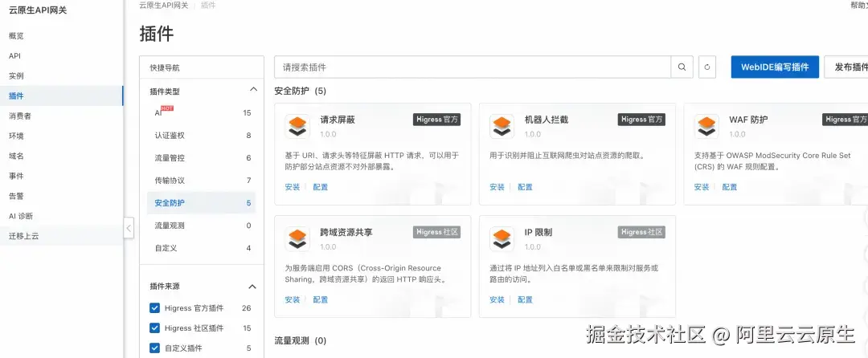This screenshot has height=358, width=868.
Task: Click the IP 限制 plugin title
Action: 538,232
